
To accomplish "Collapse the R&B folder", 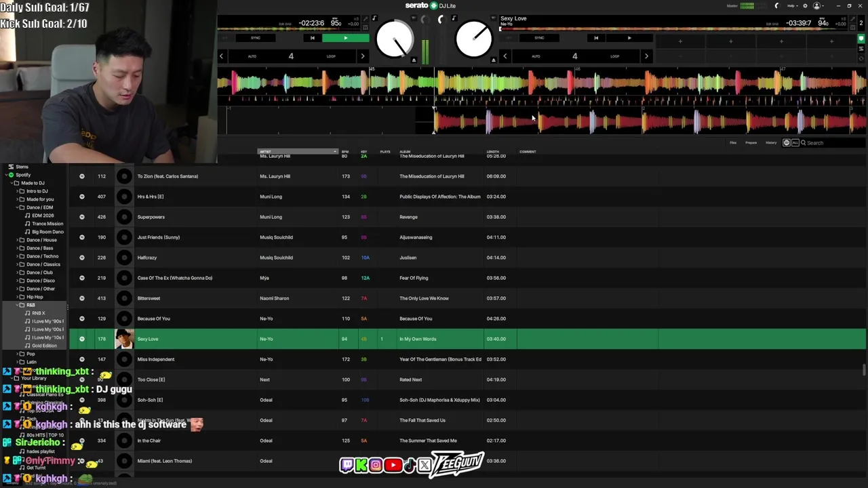I will click(x=16, y=305).
